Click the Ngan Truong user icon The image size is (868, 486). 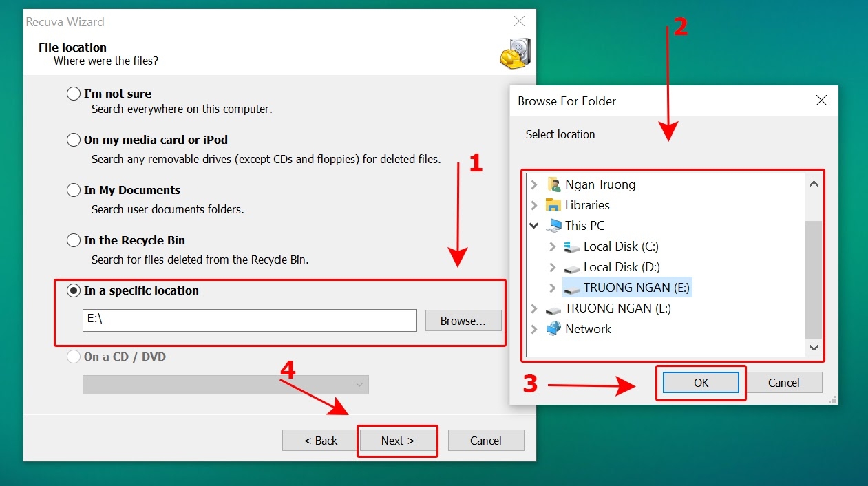coord(554,184)
